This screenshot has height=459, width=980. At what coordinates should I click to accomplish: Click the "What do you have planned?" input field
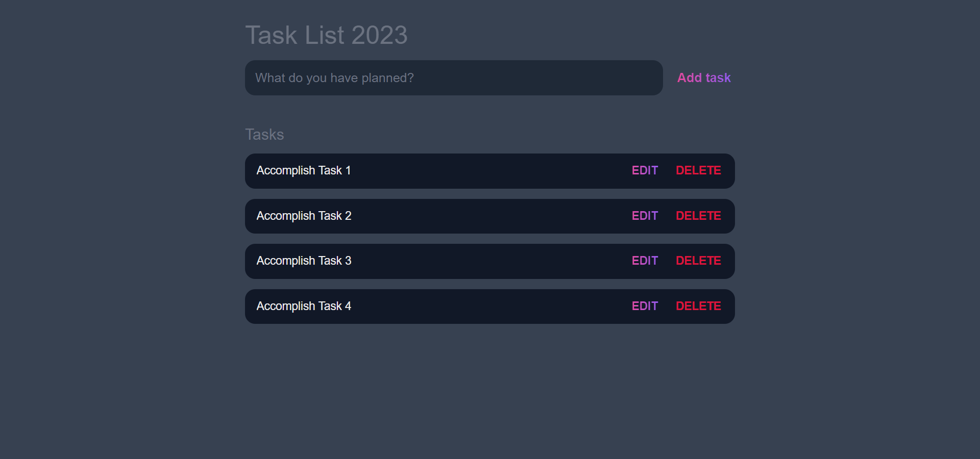pos(453,78)
